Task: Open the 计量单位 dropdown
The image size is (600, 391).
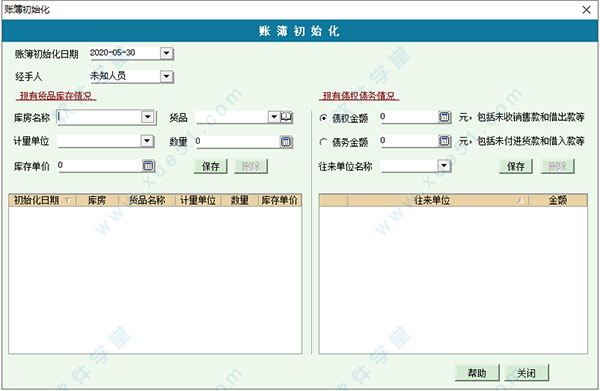Action: pyautogui.click(x=147, y=141)
